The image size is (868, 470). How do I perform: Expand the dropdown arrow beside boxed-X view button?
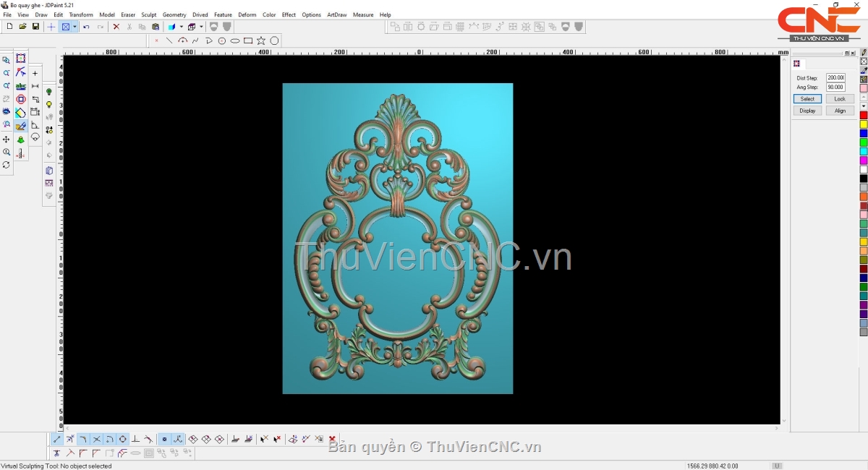pyautogui.click(x=75, y=27)
